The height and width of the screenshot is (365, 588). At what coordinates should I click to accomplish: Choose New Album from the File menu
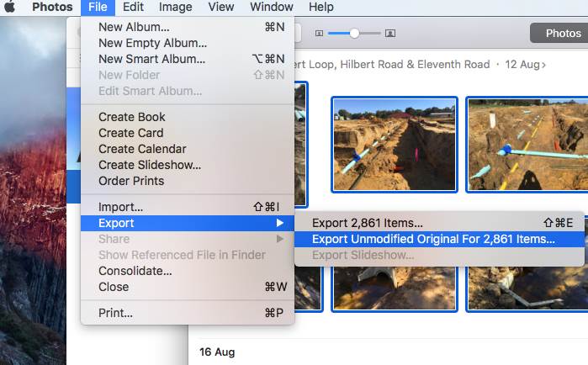[134, 27]
